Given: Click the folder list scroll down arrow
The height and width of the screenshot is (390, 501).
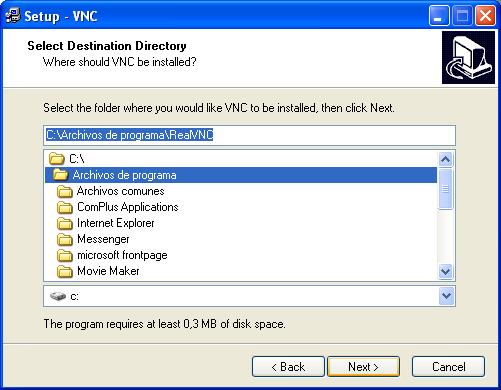Looking at the screenshot, I should click(446, 271).
